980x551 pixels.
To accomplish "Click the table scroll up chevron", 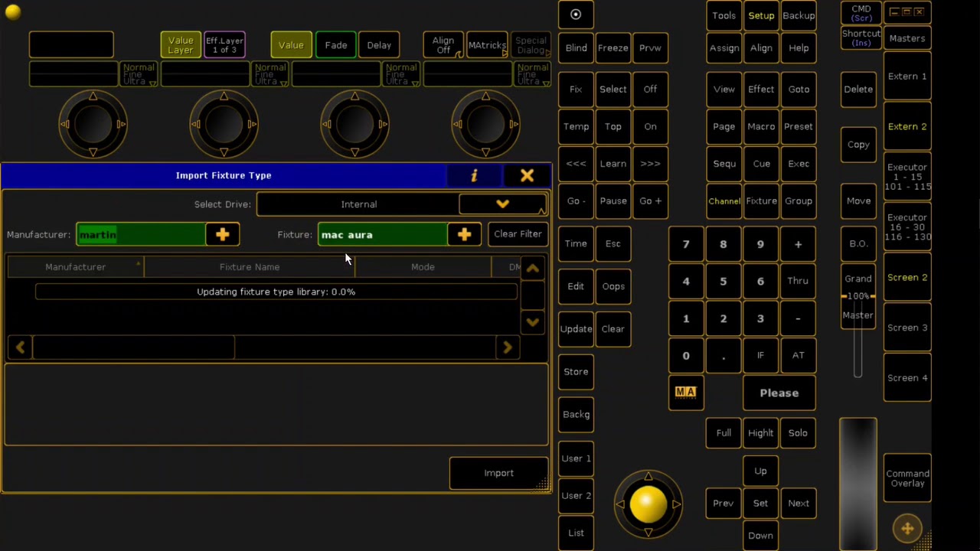I will tap(532, 269).
